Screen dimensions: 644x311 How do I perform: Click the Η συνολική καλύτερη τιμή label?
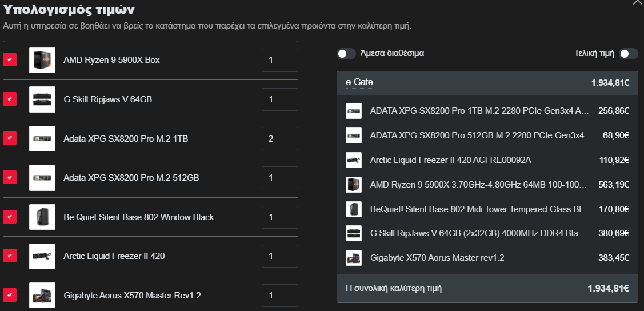point(394,288)
